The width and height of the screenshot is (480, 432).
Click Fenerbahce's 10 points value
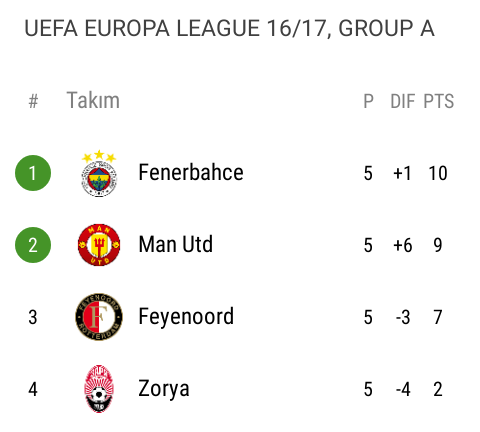(x=438, y=173)
